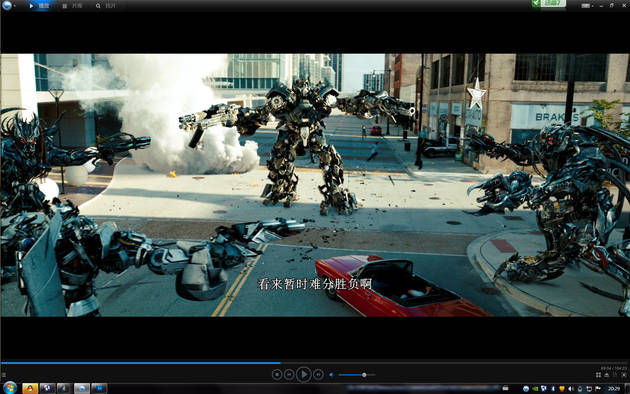Click the volume slider handle
This screenshot has height=394, width=630.
click(x=364, y=375)
